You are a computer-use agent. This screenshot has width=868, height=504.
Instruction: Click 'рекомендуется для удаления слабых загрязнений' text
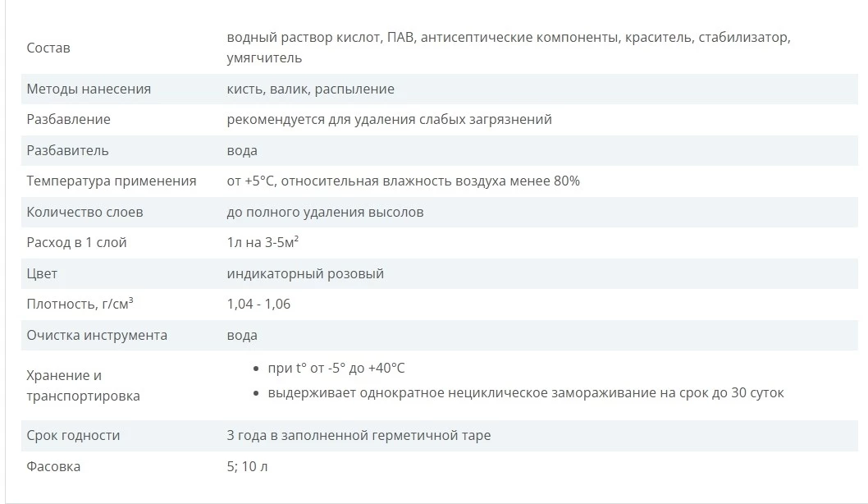tap(389, 120)
